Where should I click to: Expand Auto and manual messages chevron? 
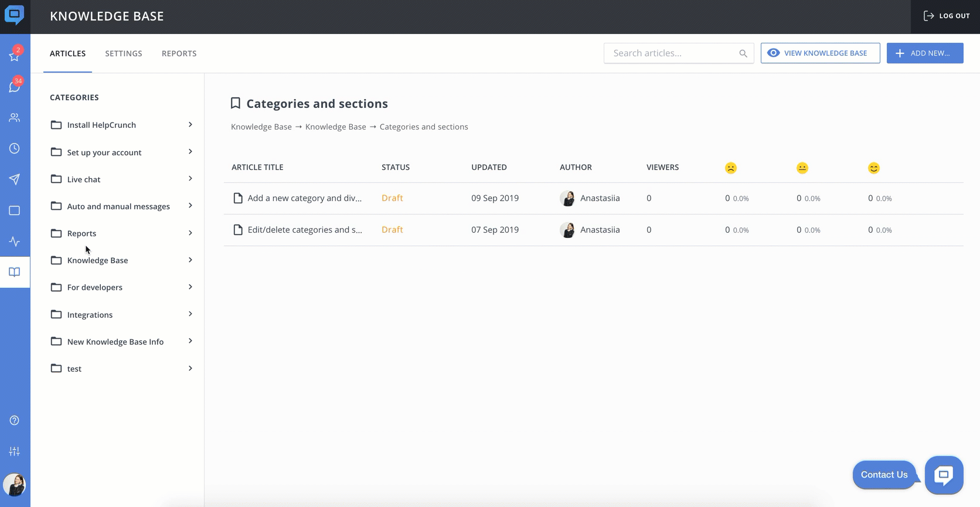pos(190,205)
